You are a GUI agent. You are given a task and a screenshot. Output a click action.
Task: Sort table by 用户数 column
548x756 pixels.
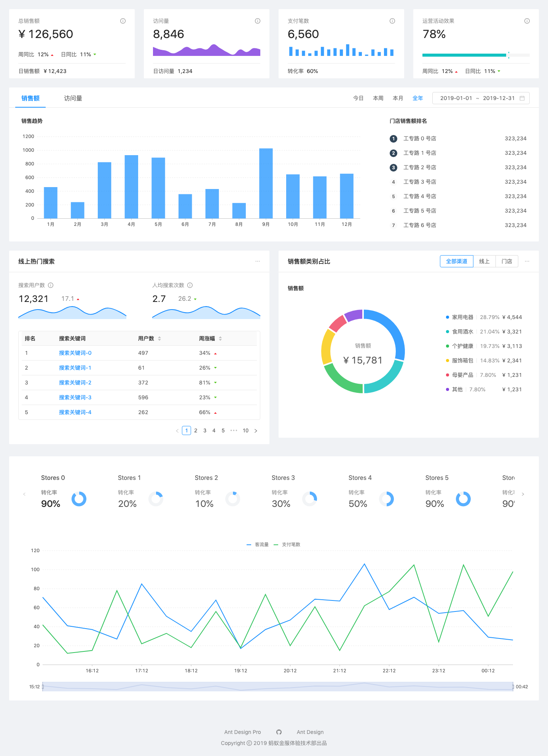pos(159,338)
